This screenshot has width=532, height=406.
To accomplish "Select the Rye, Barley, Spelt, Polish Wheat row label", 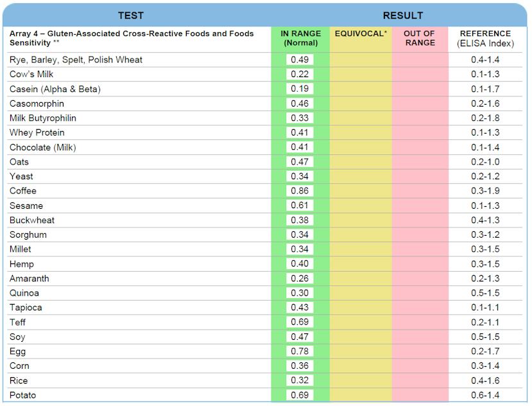I will 76,60.
